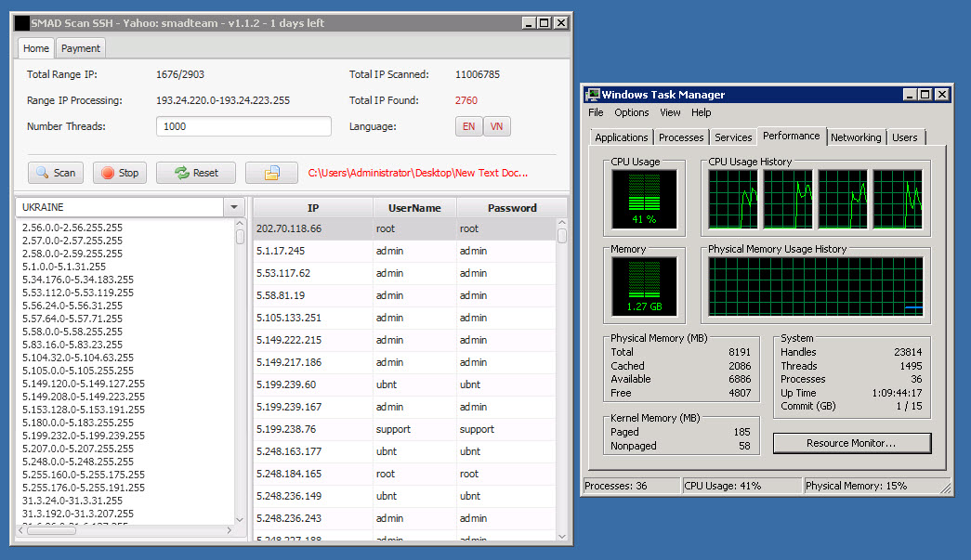The width and height of the screenshot is (971, 560).
Task: Click the SMAD Scan window title icon
Action: click(x=23, y=23)
